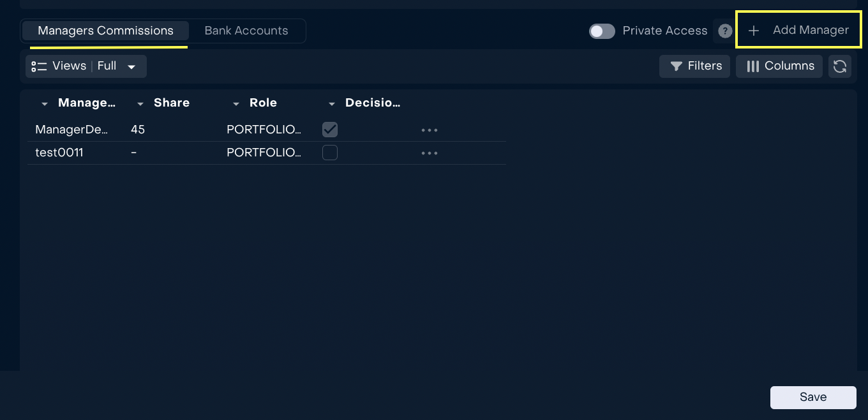The image size is (868, 420).
Task: Select the test0011 name cell
Action: (x=59, y=153)
